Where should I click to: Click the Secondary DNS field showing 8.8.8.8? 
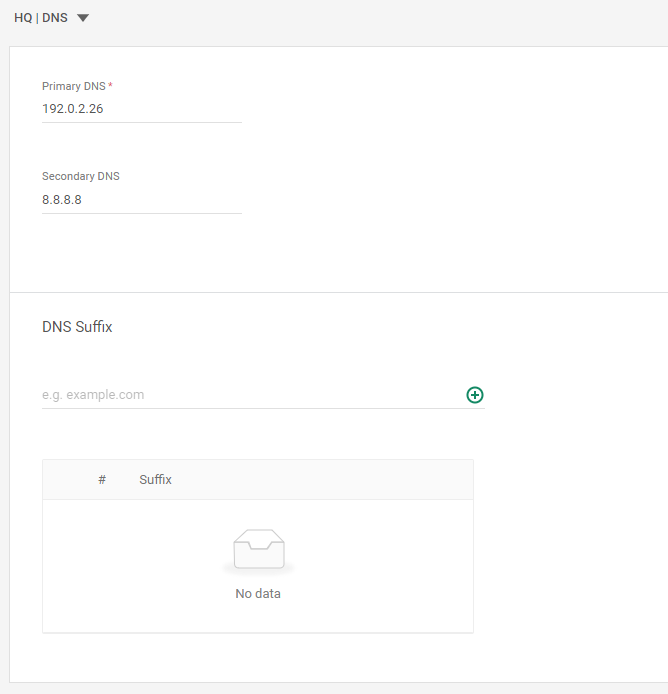(x=142, y=200)
